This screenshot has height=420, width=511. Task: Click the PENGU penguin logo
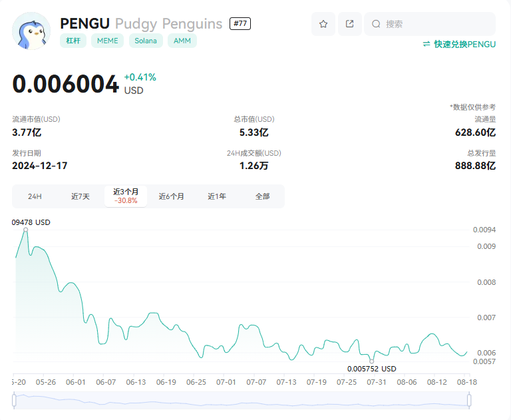point(31,31)
